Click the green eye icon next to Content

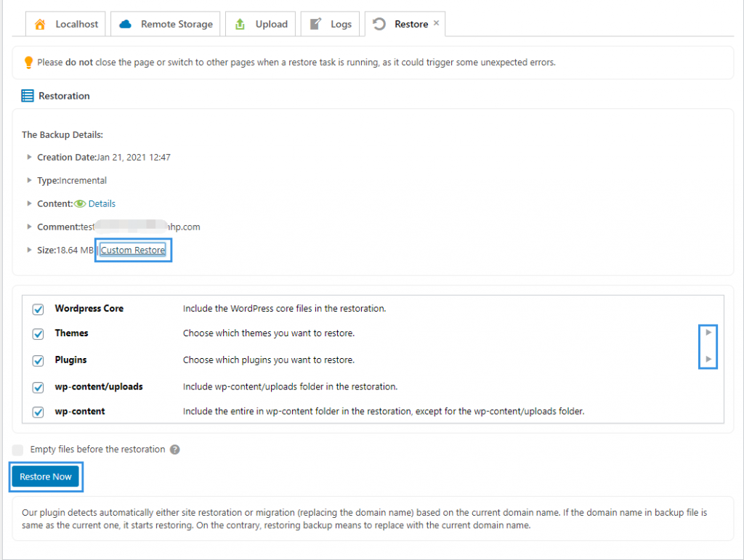click(x=80, y=203)
